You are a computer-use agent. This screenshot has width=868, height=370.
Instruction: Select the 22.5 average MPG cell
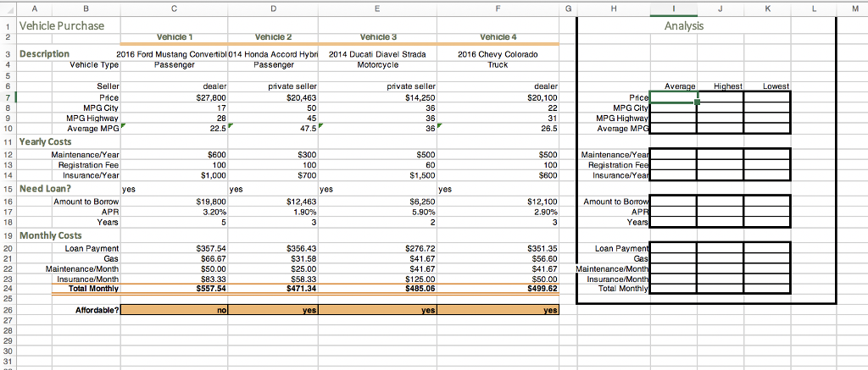(175, 129)
